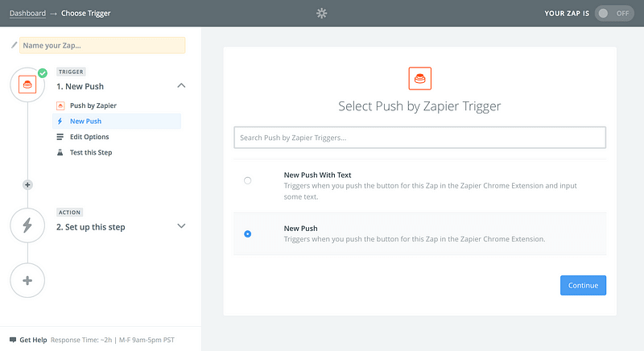Open Test this Step sidebar item
Viewport: 644px width, 351px height.
91,152
